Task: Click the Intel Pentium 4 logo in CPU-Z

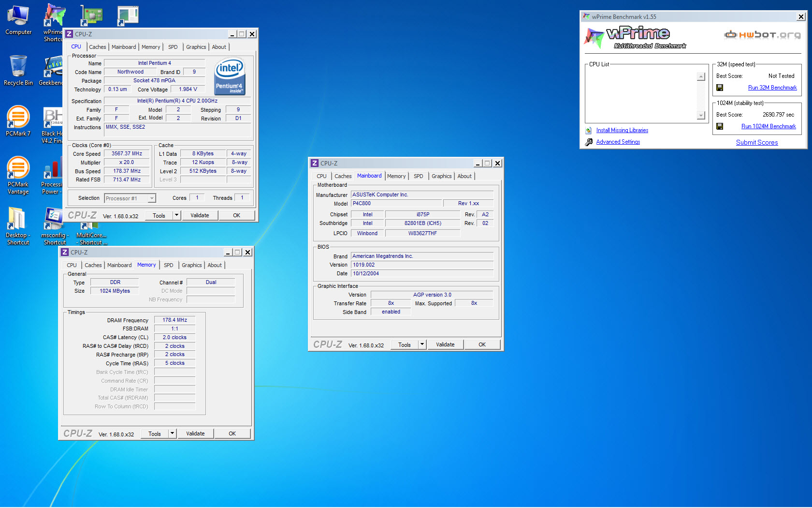Action: click(x=230, y=76)
